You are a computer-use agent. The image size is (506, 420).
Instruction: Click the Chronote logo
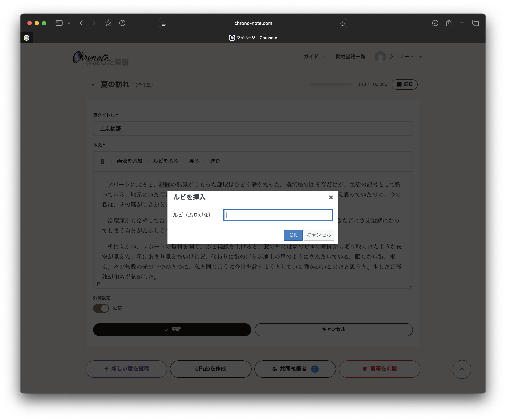91,57
